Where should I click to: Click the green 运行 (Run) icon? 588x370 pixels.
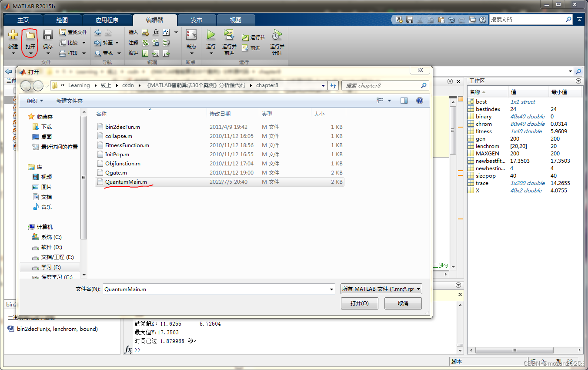tap(211, 35)
